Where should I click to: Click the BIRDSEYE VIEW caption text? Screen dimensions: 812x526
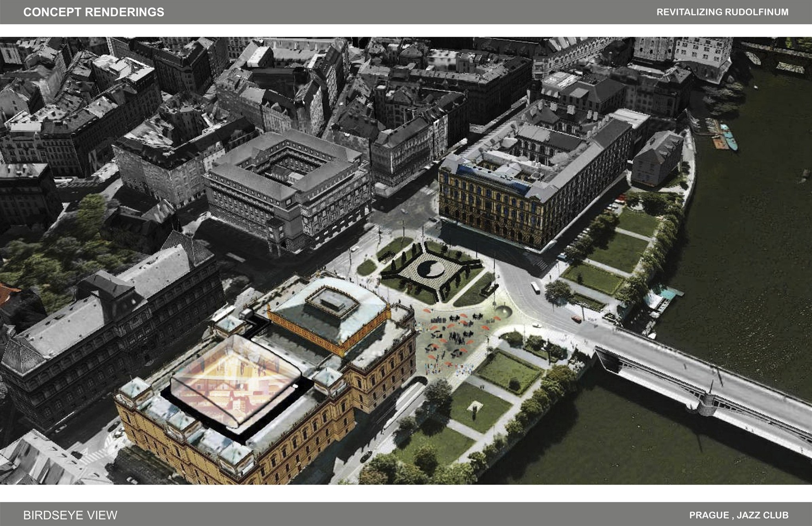click(x=70, y=515)
